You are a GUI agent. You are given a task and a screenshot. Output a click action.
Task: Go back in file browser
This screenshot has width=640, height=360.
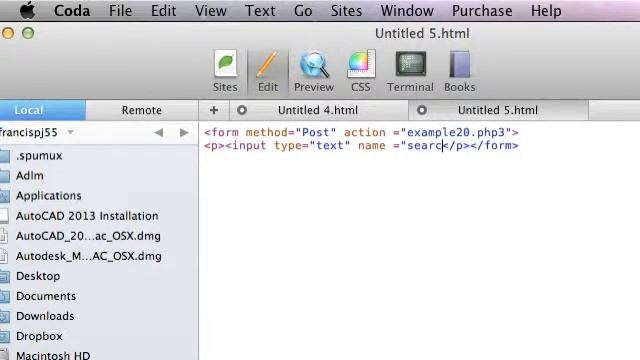click(x=159, y=133)
